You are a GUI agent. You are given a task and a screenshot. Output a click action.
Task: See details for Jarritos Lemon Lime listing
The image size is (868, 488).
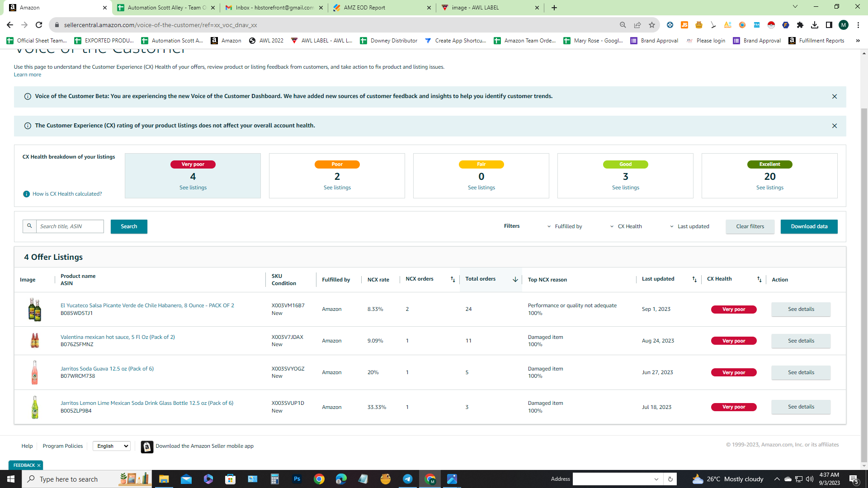[x=801, y=407]
